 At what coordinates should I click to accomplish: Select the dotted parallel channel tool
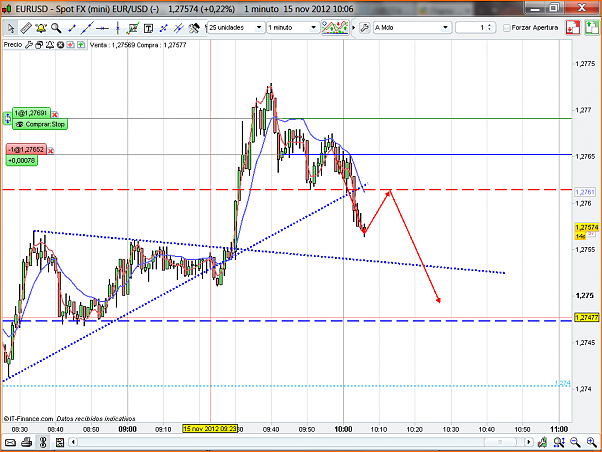(164, 28)
